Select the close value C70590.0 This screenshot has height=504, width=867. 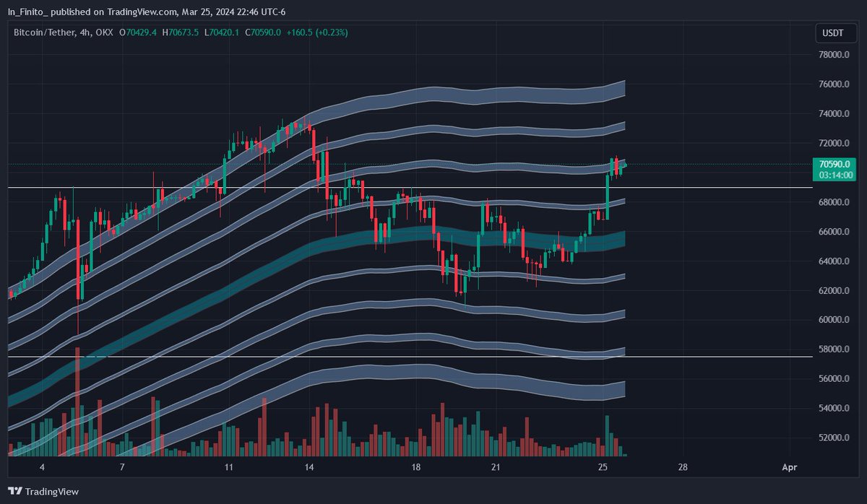point(264,32)
